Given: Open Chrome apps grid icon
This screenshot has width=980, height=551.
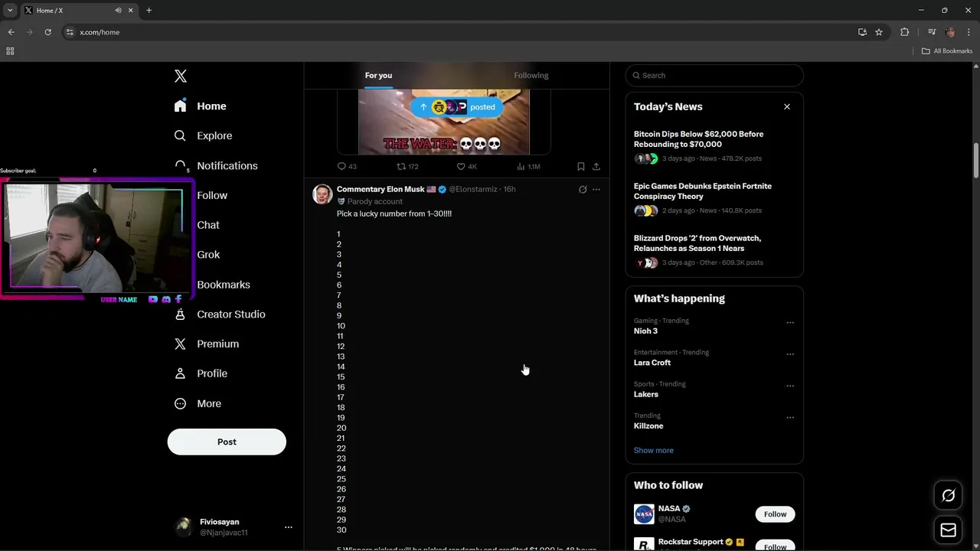Looking at the screenshot, I should (10, 51).
